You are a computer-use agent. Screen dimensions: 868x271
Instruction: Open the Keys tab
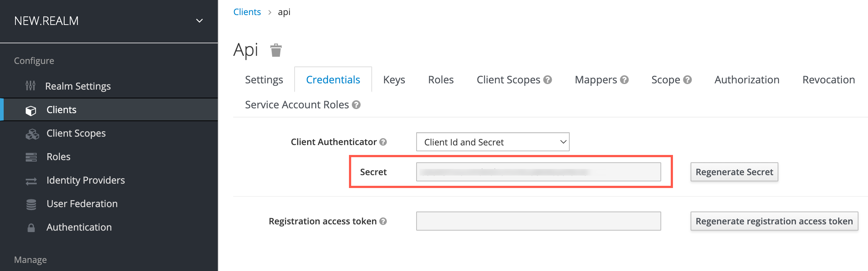394,80
